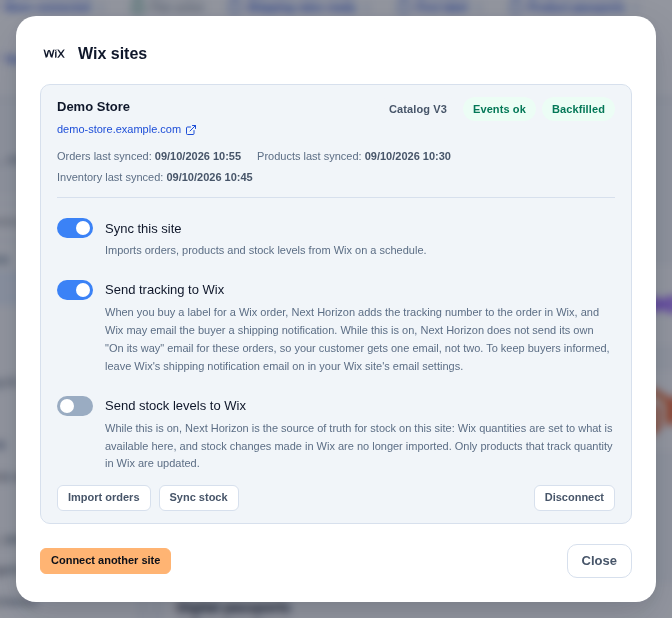Open the demo-store.example.com link
This screenshot has height=618, width=672.
click(119, 129)
